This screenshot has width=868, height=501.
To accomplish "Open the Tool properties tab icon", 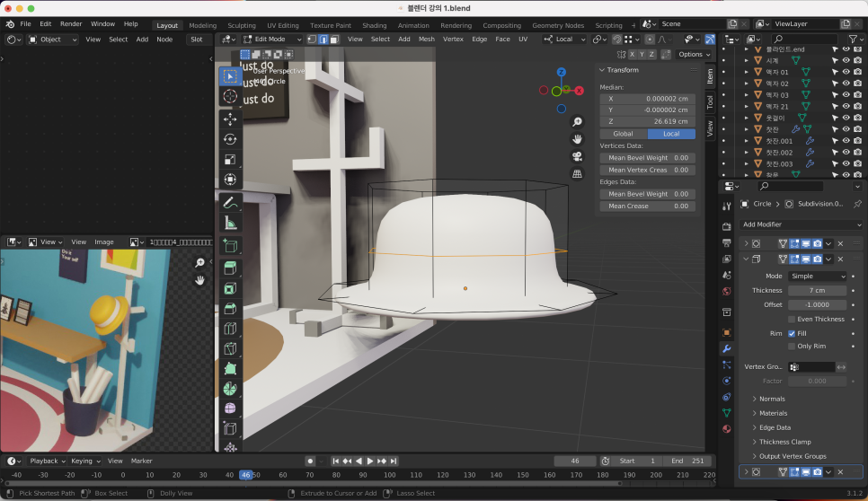I will [x=727, y=207].
